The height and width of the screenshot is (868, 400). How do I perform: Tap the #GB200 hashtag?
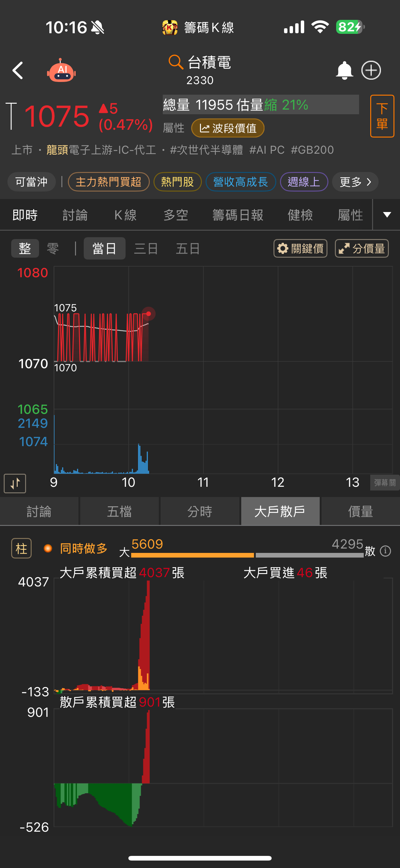pyautogui.click(x=312, y=150)
